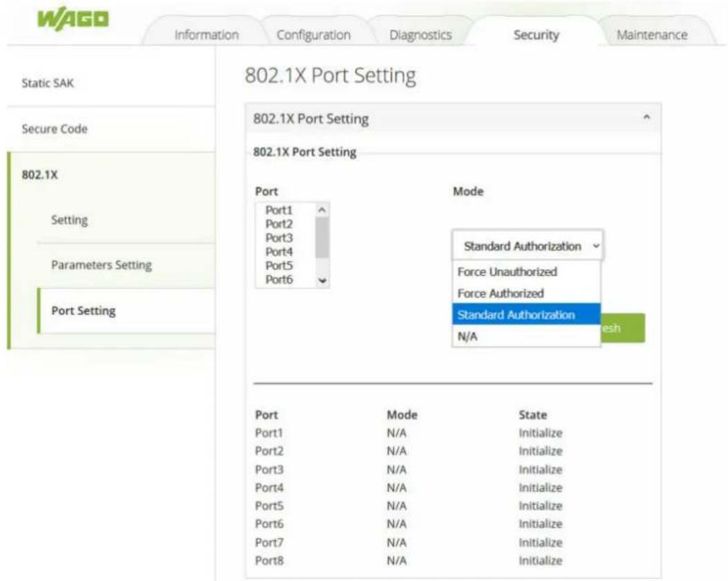Screen dimensions: 728x581
Task: Select Port1 in the port list
Action: click(x=279, y=210)
